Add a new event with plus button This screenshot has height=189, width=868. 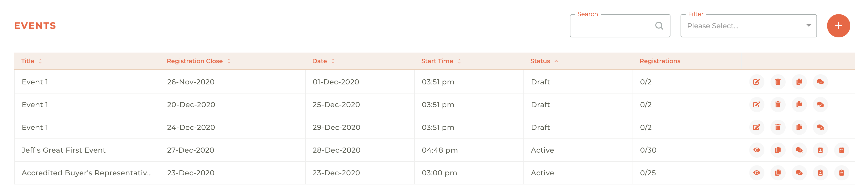point(838,26)
